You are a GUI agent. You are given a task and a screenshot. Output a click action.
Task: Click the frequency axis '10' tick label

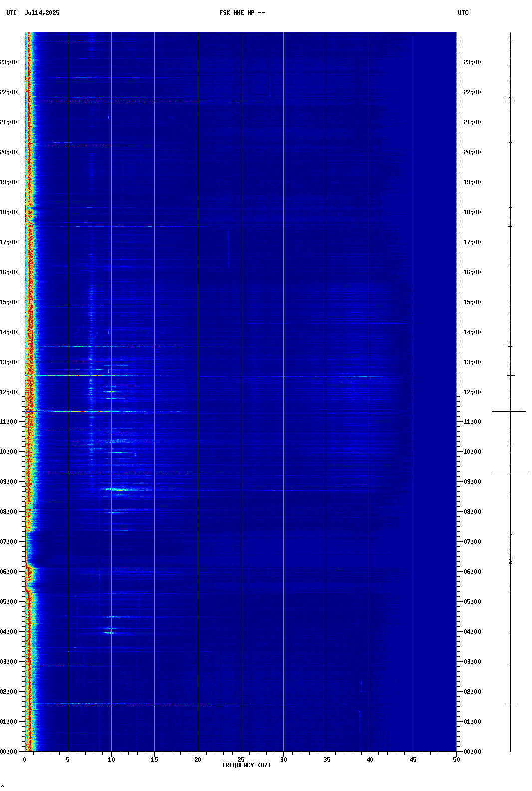tap(111, 760)
